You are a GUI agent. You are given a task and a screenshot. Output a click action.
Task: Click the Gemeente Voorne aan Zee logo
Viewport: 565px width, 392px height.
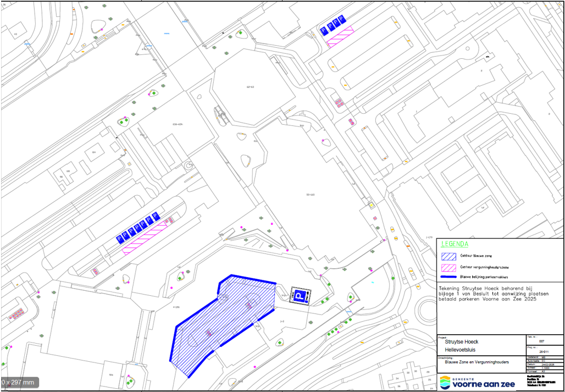[477, 382]
